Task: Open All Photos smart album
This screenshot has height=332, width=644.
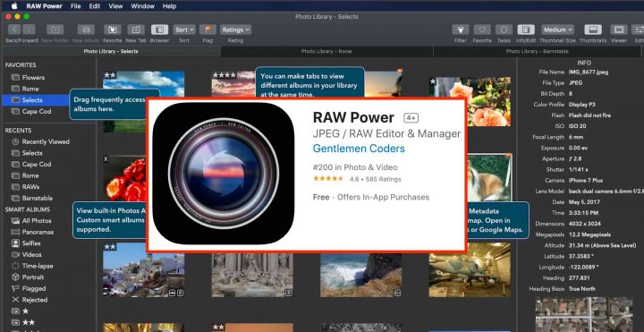Action: tap(37, 221)
